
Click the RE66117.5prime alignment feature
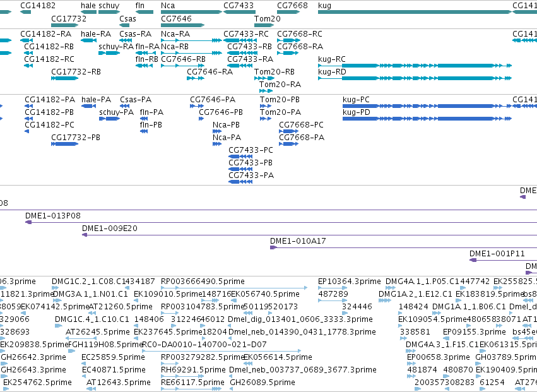click(191, 389)
